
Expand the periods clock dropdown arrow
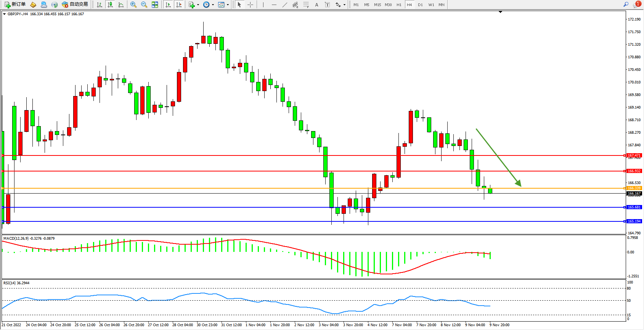pyautogui.click(x=213, y=5)
